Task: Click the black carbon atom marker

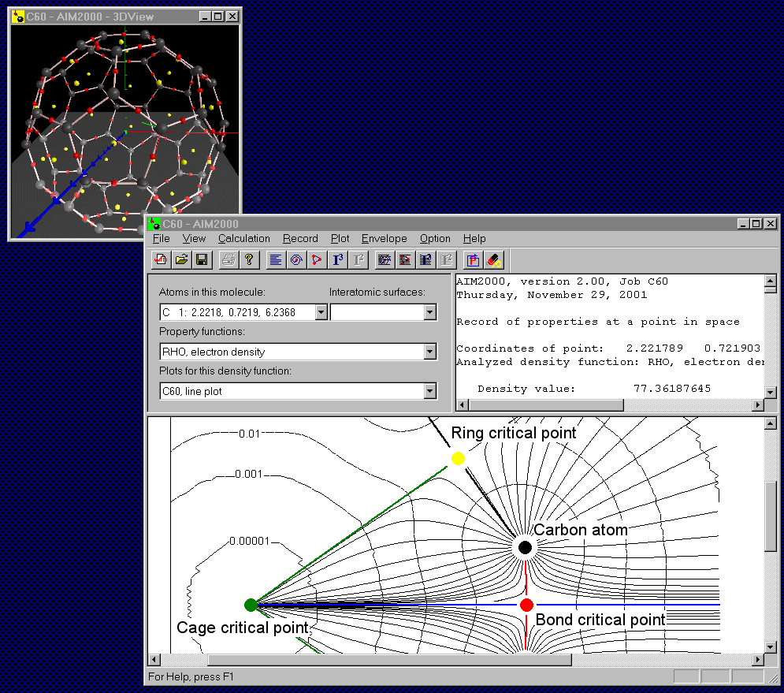Action: click(x=525, y=547)
